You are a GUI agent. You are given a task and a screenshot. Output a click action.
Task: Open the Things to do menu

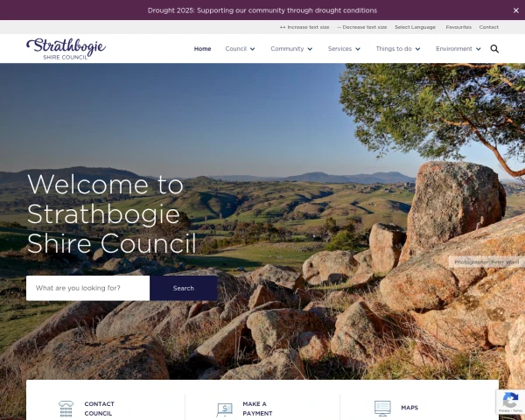(x=398, y=49)
